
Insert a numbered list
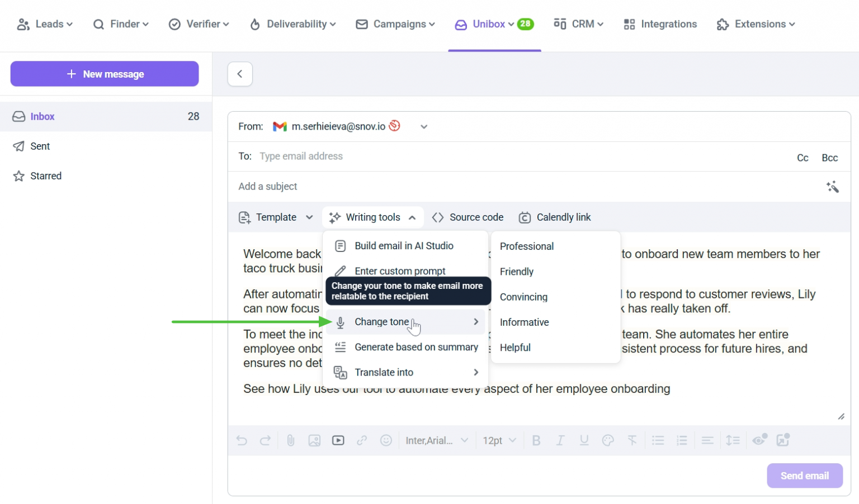click(682, 440)
